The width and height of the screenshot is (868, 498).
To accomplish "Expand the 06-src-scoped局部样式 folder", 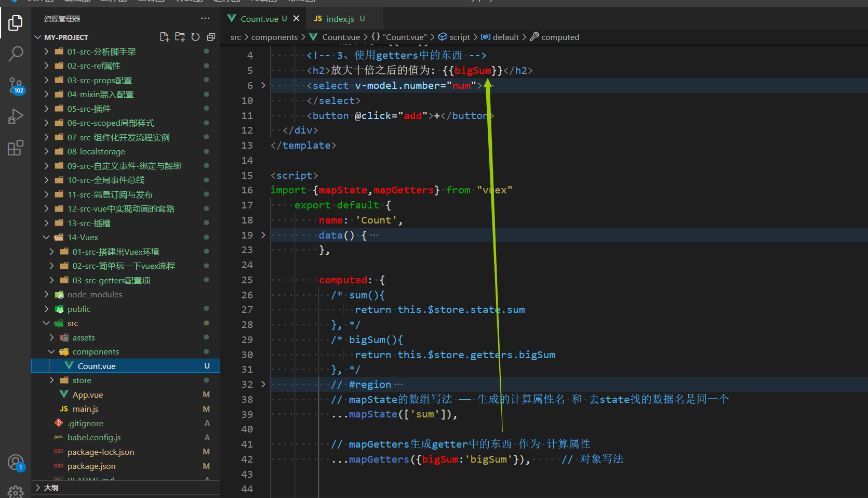I will (x=126, y=123).
